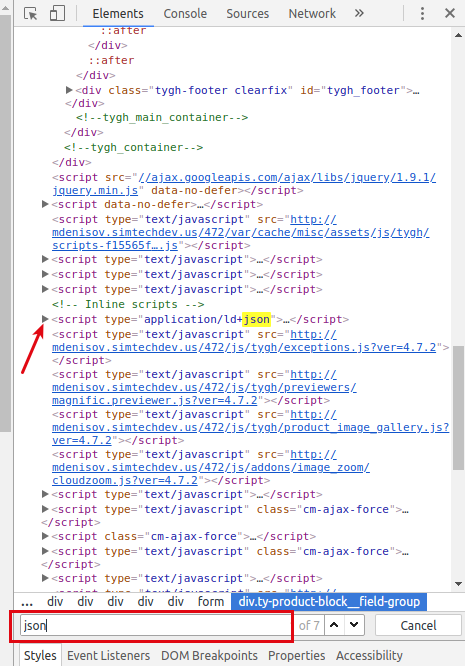This screenshot has height=666, width=465.
Task: Select the form breadcrumb item
Action: [x=211, y=602]
